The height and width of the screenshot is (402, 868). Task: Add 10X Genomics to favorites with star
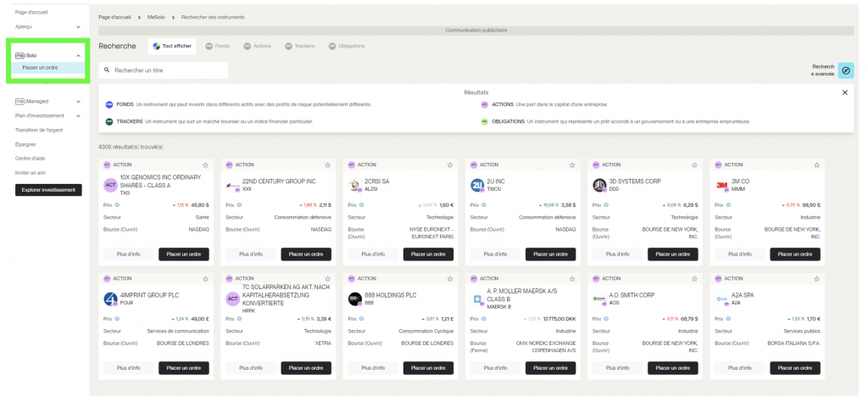pos(205,165)
